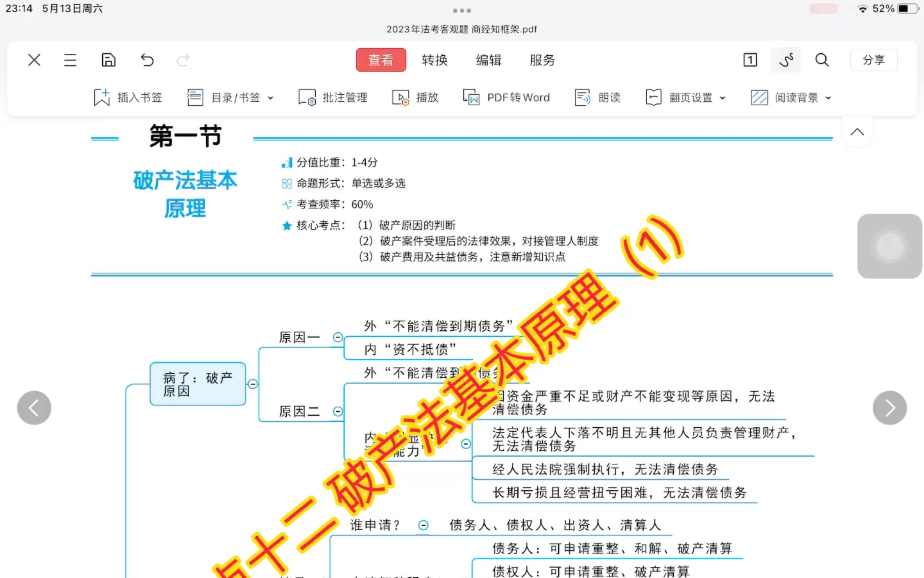This screenshot has width=924, height=578.
Task: Choose PDF转Word conversion
Action: (506, 97)
